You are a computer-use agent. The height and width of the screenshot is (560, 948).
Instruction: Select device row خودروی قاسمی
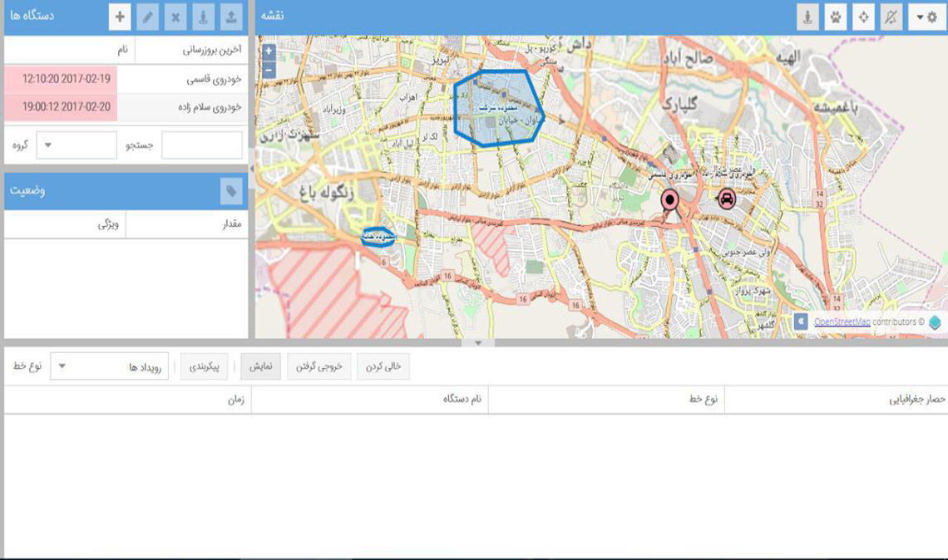(126, 79)
